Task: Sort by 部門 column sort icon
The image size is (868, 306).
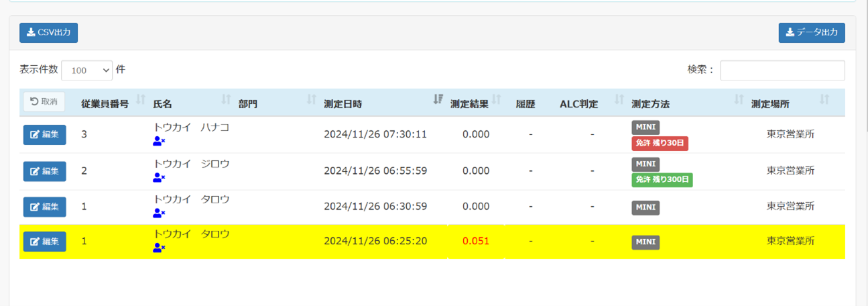Action: coord(311,100)
